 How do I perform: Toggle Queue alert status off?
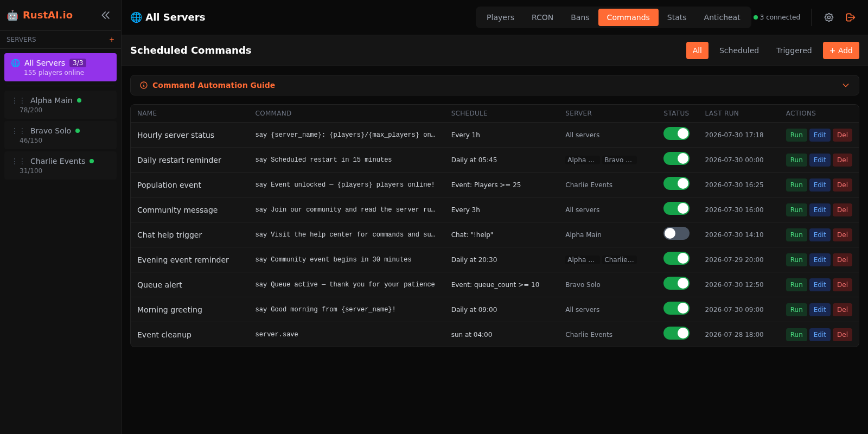point(676,283)
